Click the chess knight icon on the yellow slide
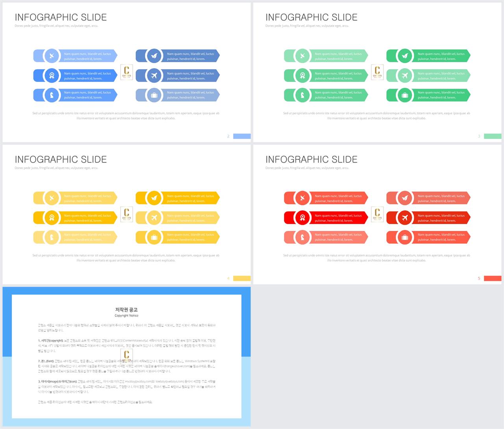The image size is (504, 429). (52, 237)
